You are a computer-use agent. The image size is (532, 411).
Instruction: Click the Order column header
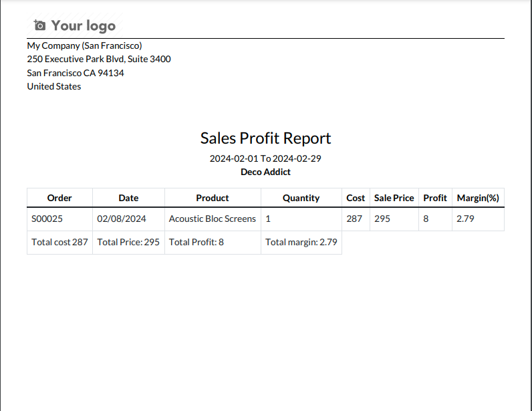(59, 198)
